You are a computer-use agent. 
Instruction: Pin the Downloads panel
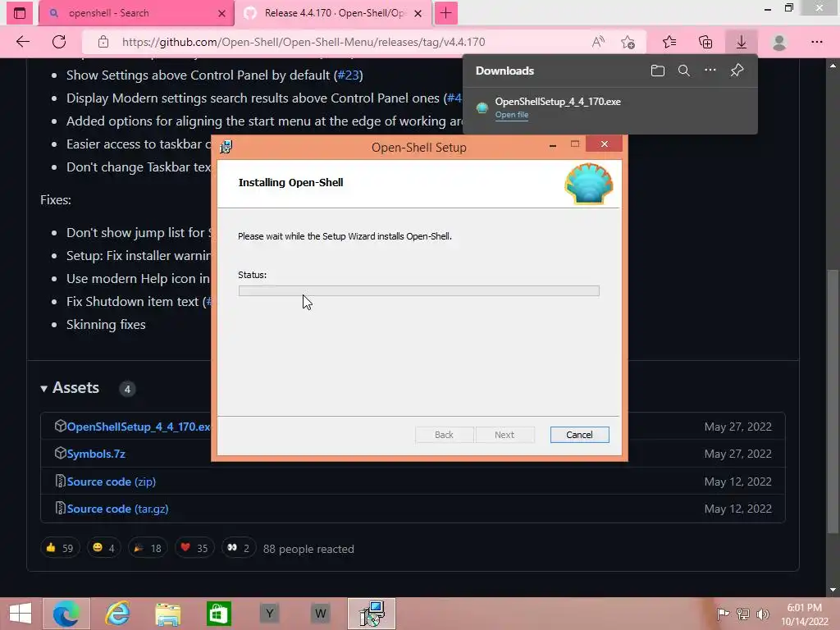(737, 71)
